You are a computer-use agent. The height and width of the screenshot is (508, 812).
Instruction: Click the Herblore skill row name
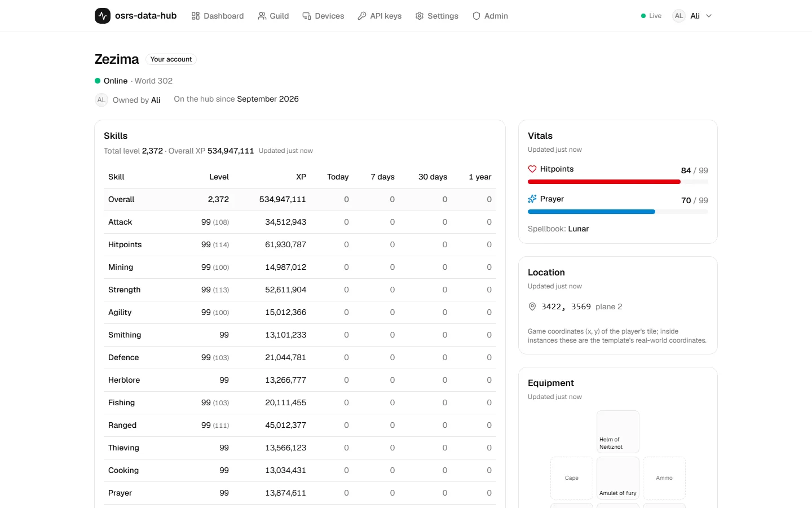[124, 380]
